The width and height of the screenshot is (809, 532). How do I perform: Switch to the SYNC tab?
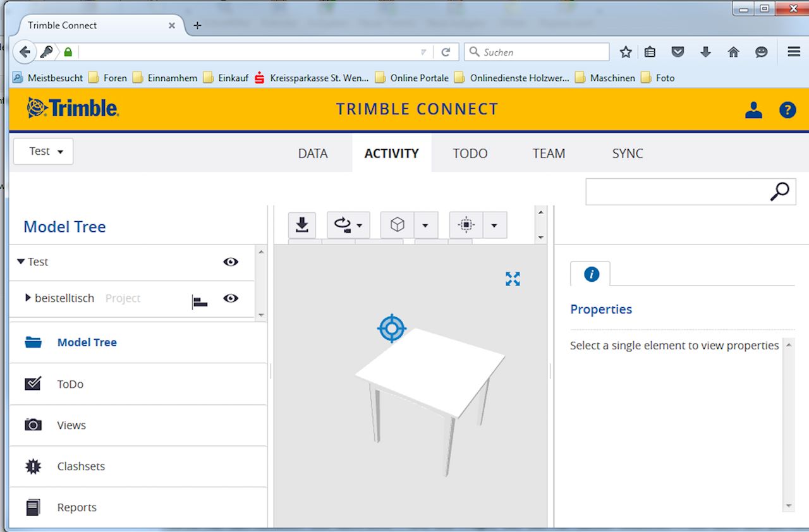coord(628,154)
